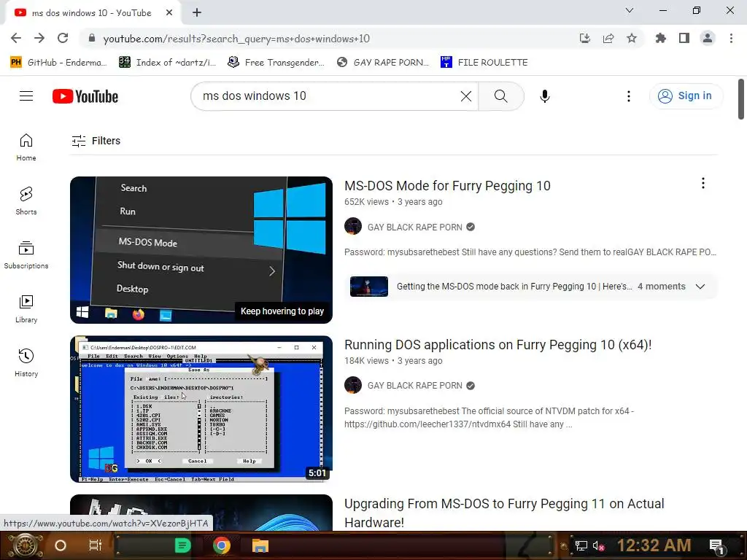Open File Explorer from the taskbar
Screen dimensions: 747x560
260,545
